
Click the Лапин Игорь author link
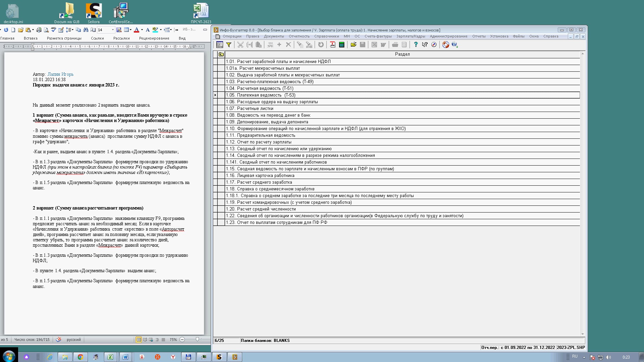[60, 74]
